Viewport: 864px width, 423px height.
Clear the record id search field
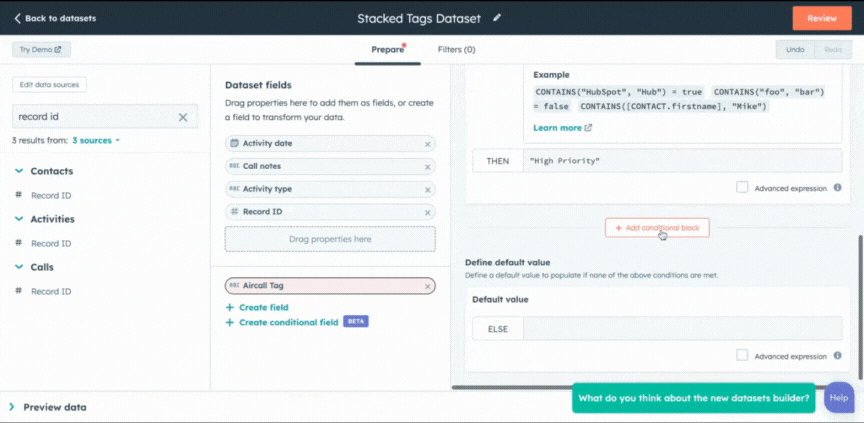pos(183,117)
